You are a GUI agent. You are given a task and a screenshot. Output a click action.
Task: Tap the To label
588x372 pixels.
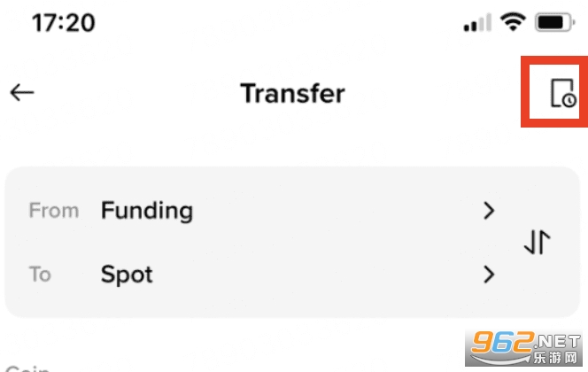coord(40,275)
